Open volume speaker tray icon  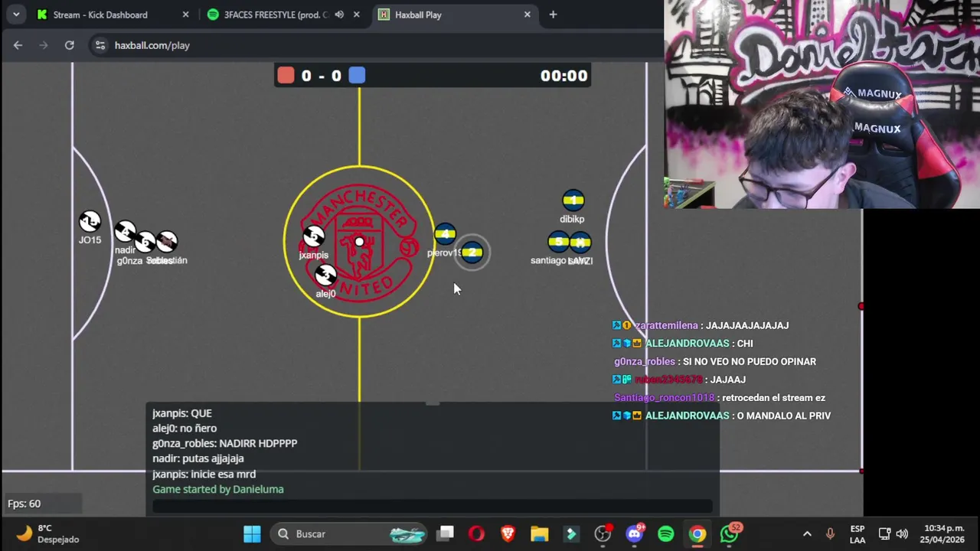902,533
